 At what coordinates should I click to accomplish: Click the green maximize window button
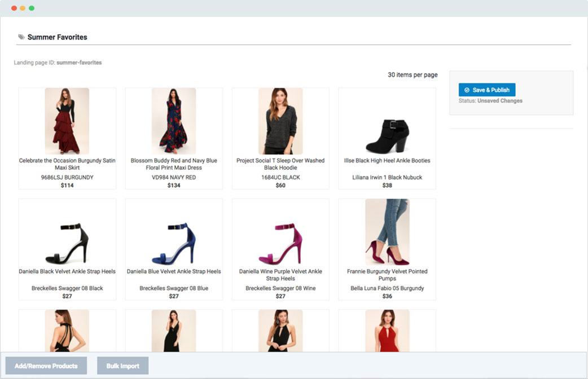32,8
